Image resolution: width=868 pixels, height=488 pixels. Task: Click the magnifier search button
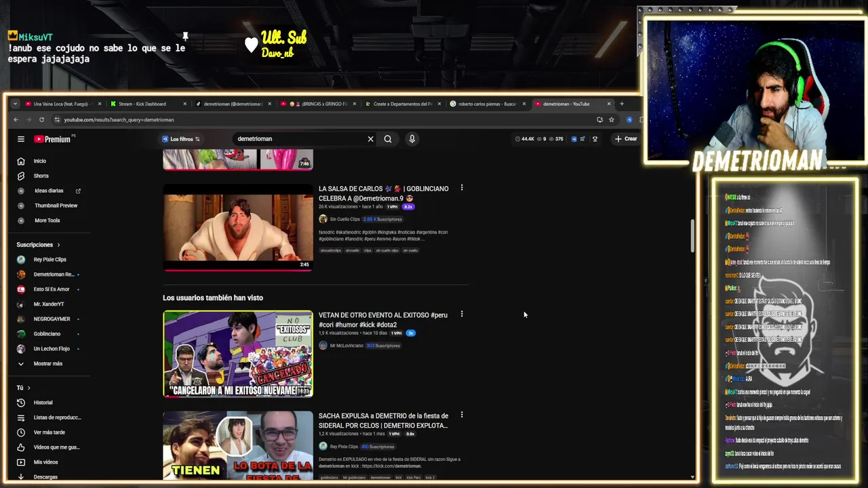pos(388,139)
